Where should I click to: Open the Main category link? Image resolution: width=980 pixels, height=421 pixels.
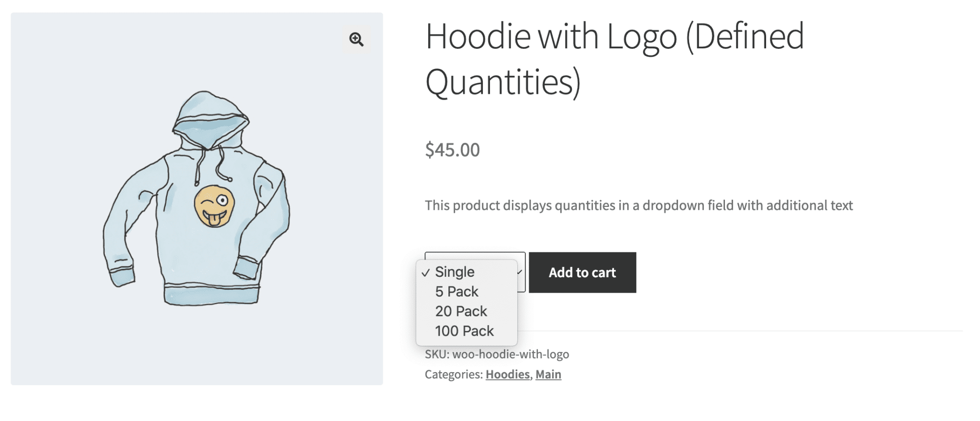pos(548,375)
